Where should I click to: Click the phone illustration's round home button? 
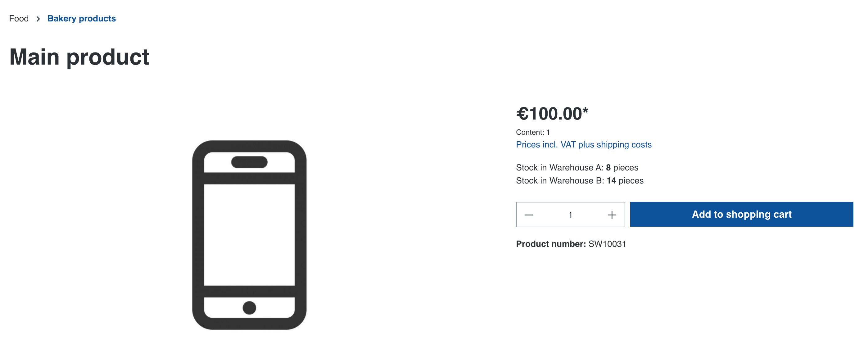pos(249,308)
